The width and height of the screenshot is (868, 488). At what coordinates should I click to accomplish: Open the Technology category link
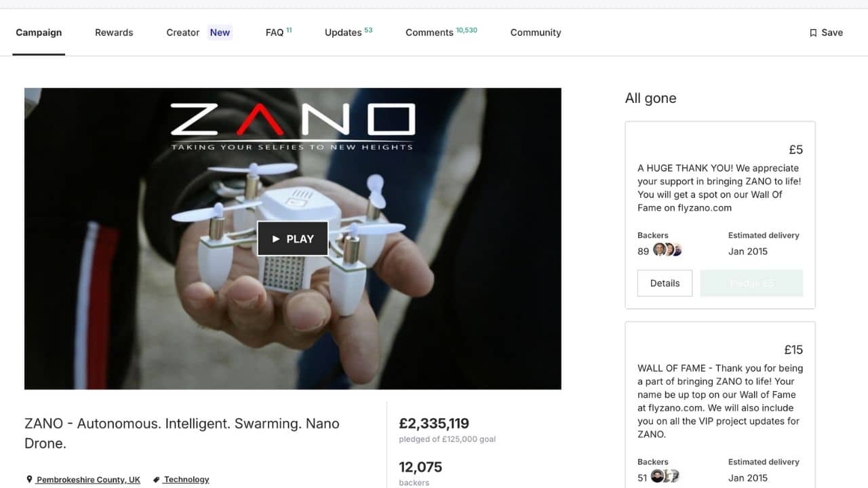[186, 479]
